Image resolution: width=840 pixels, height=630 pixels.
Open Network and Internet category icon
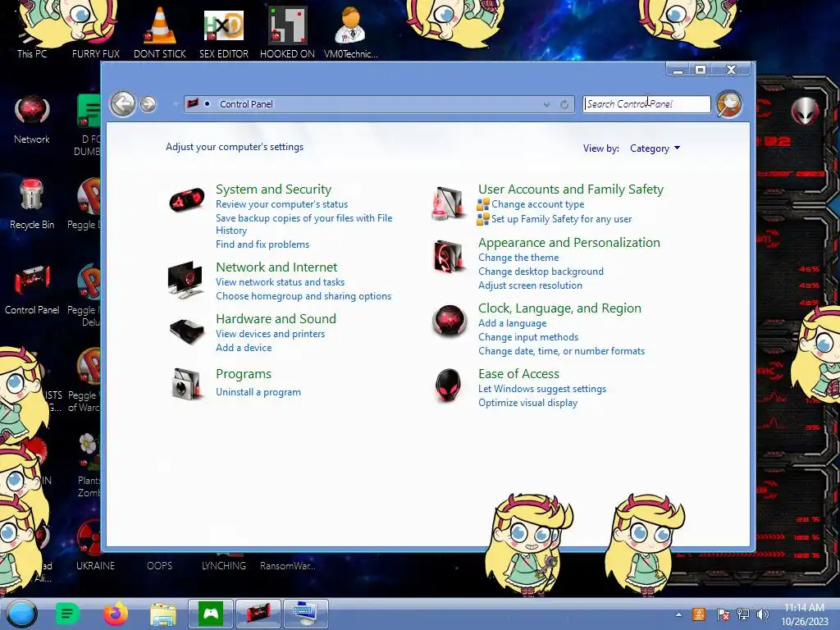185,279
